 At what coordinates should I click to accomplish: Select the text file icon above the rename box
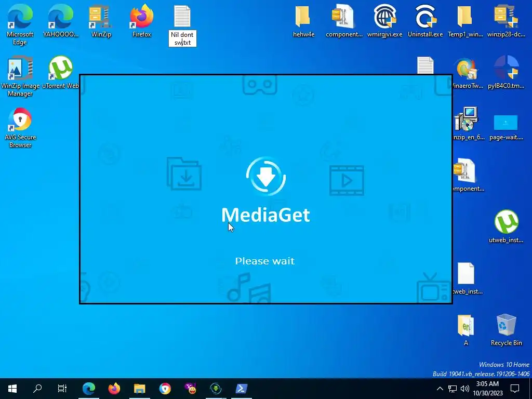click(182, 16)
